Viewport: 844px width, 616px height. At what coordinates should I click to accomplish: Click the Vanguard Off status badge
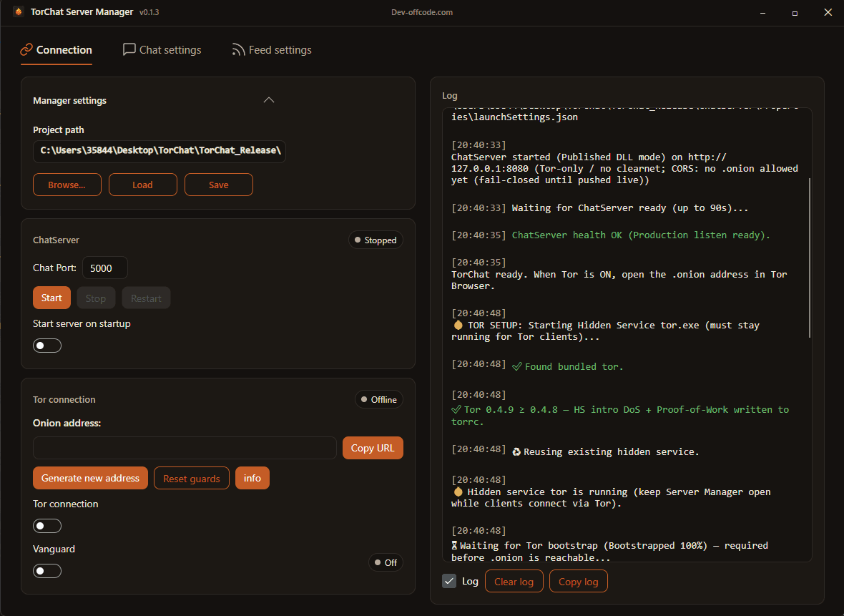point(386,562)
